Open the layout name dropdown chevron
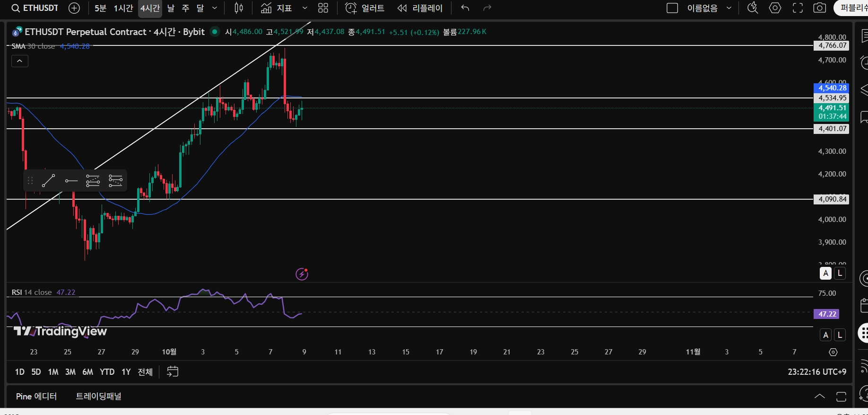 (729, 8)
